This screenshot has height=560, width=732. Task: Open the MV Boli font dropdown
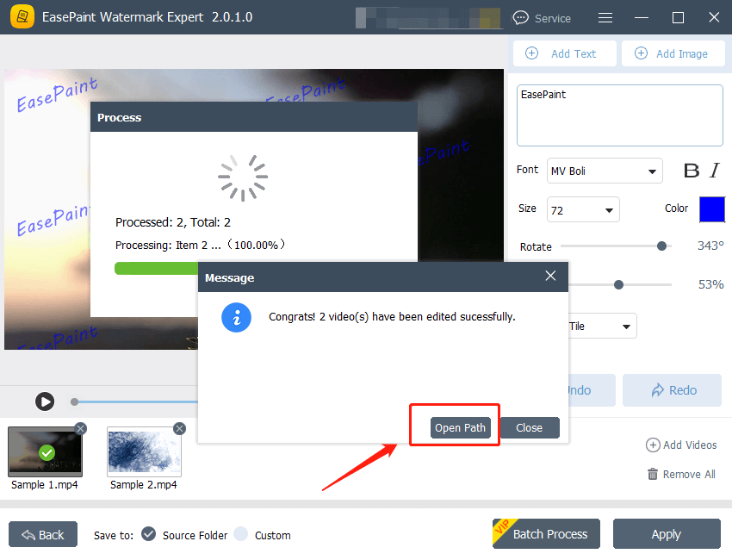click(605, 171)
